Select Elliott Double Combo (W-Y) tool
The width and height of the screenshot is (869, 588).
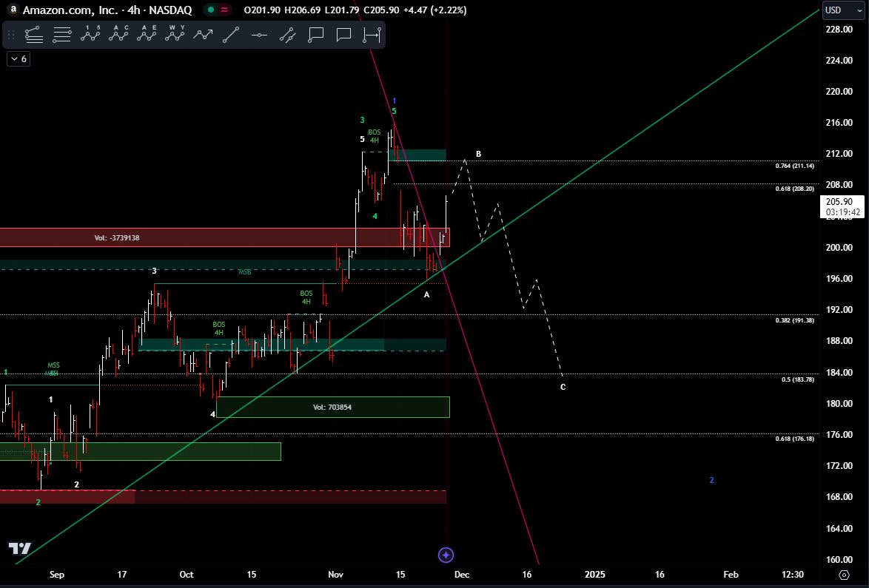pos(175,35)
